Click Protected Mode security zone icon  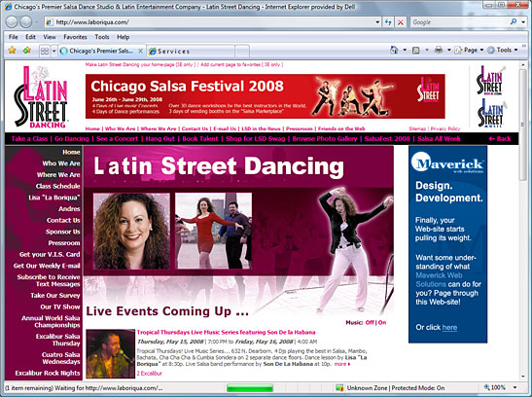(339, 387)
